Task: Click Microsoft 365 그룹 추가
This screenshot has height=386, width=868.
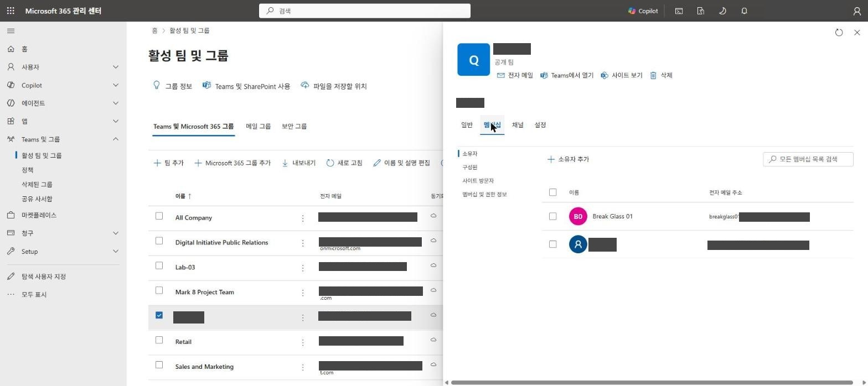Action: [x=232, y=163]
